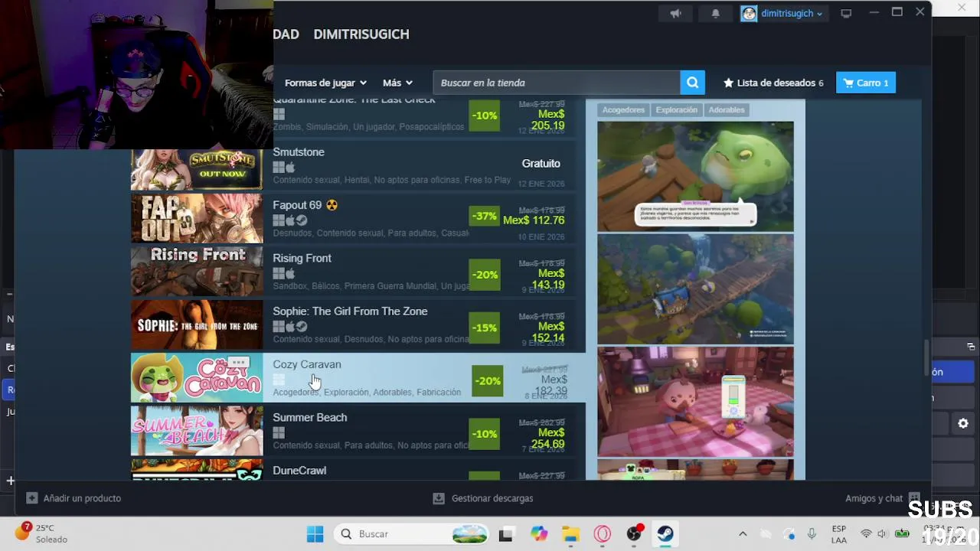Click the plus icon beside Añadir un producto
980x551 pixels.
tap(31, 498)
